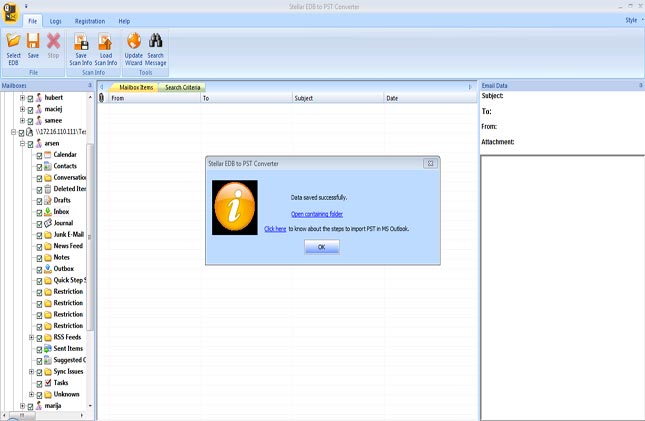Select the Journal folder icon
The image size is (645, 421).
click(48, 223)
